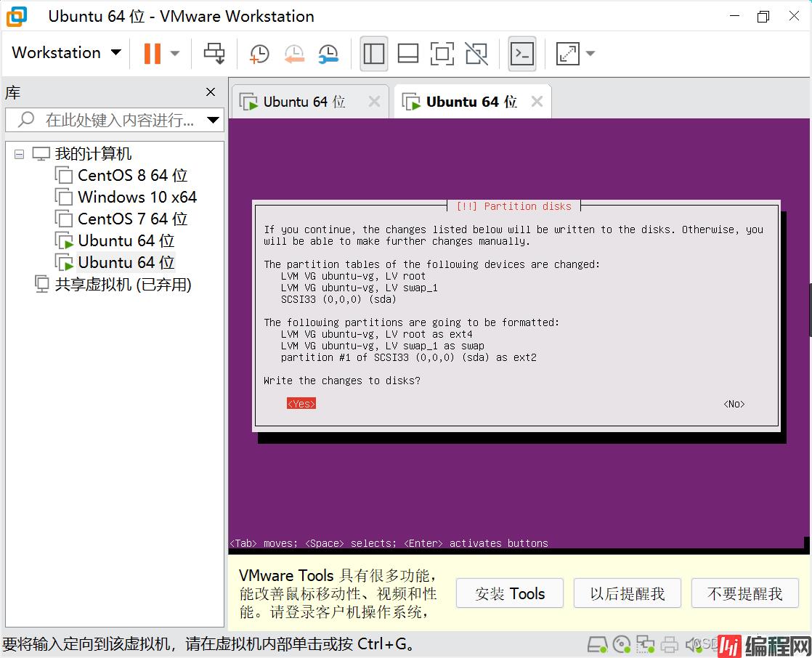Image resolution: width=812 pixels, height=658 pixels.
Task: Click the send Ctrl+Alt+Del icon
Action: coord(214,53)
